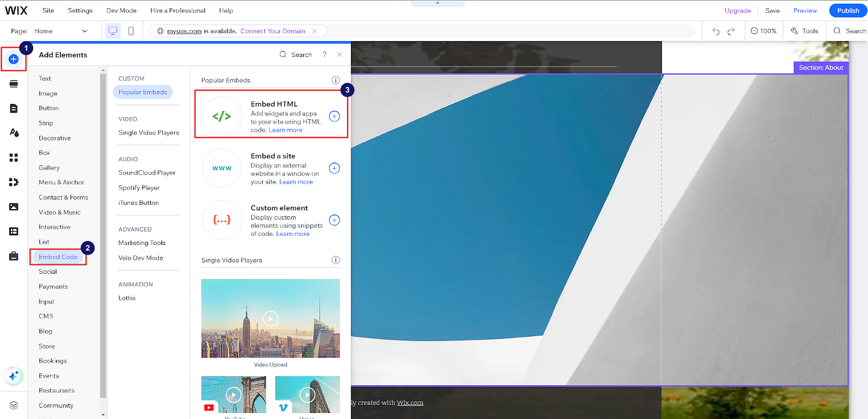Switch to desktop view icon
This screenshot has width=868, height=419.
coord(113,31)
